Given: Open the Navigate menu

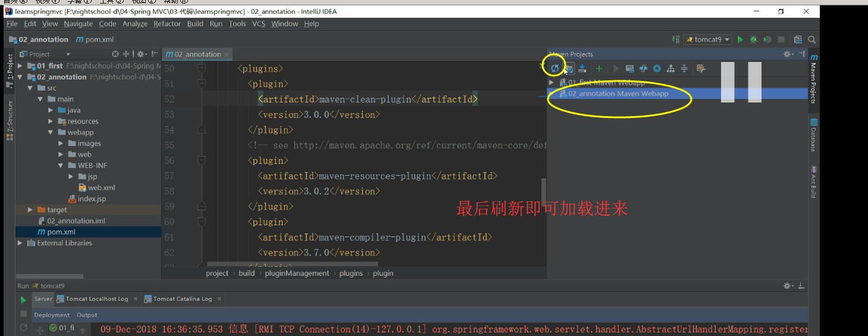Looking at the screenshot, I should [79, 24].
